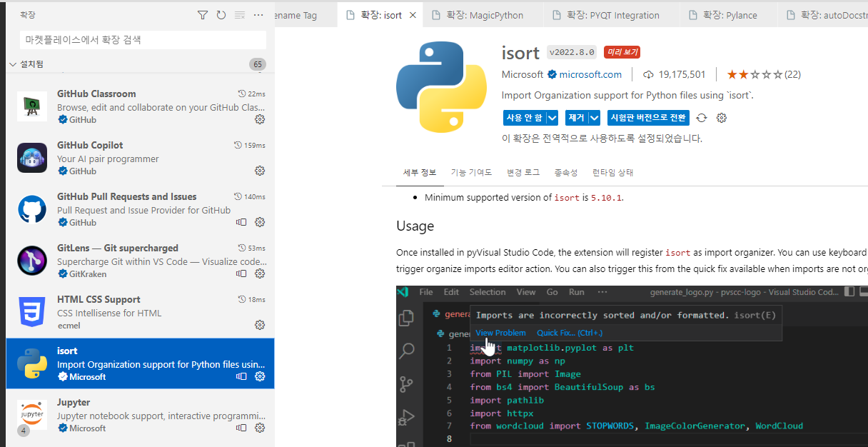Click the usage demo screenshot image
Screen dimensions: 868x447
(632, 366)
